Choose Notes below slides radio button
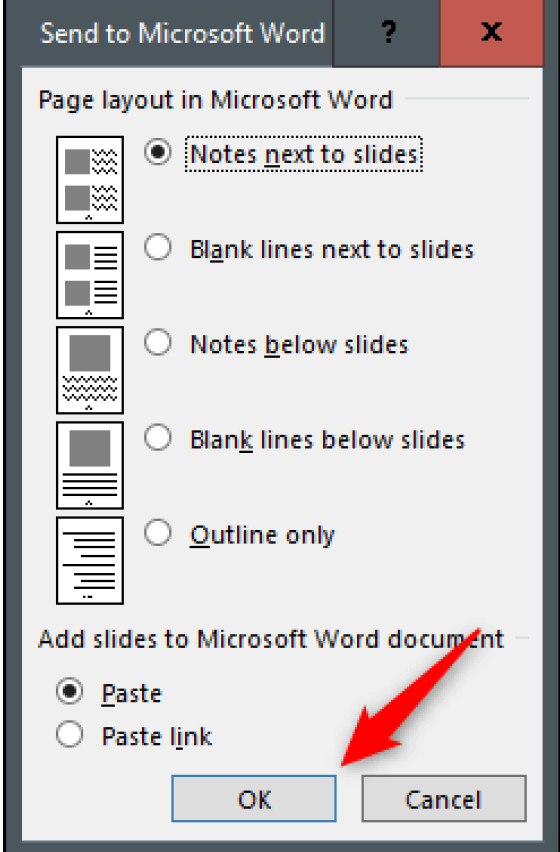The width and height of the screenshot is (560, 852). click(x=158, y=343)
